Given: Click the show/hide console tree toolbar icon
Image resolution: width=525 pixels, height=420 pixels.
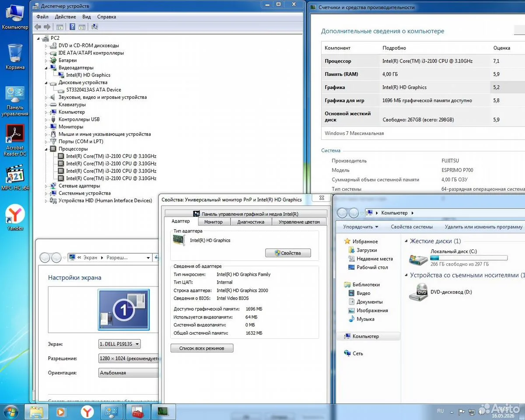Looking at the screenshot, I should [x=60, y=27].
